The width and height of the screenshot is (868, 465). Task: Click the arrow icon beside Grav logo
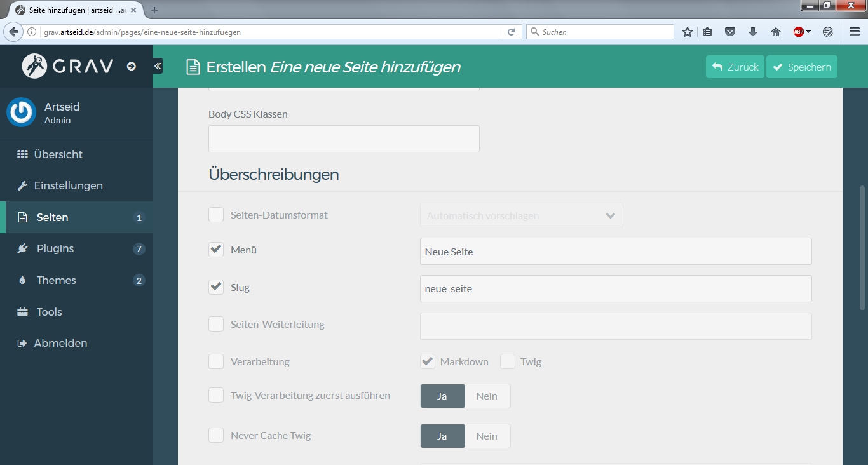(x=132, y=66)
